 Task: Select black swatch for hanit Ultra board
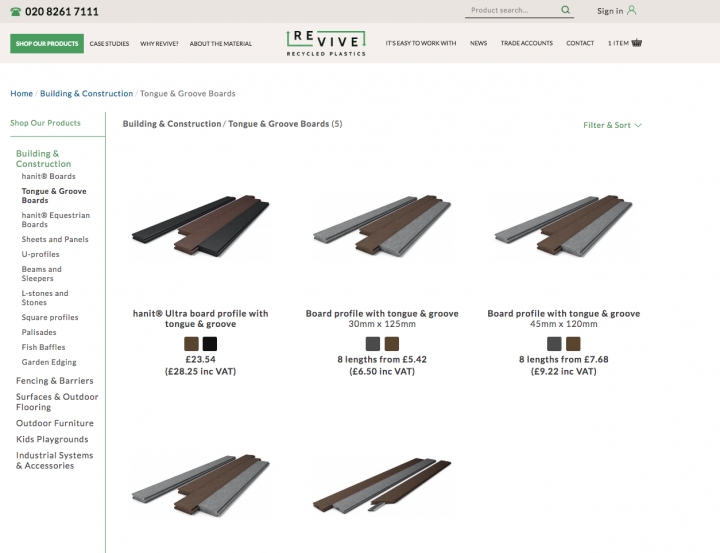click(210, 344)
